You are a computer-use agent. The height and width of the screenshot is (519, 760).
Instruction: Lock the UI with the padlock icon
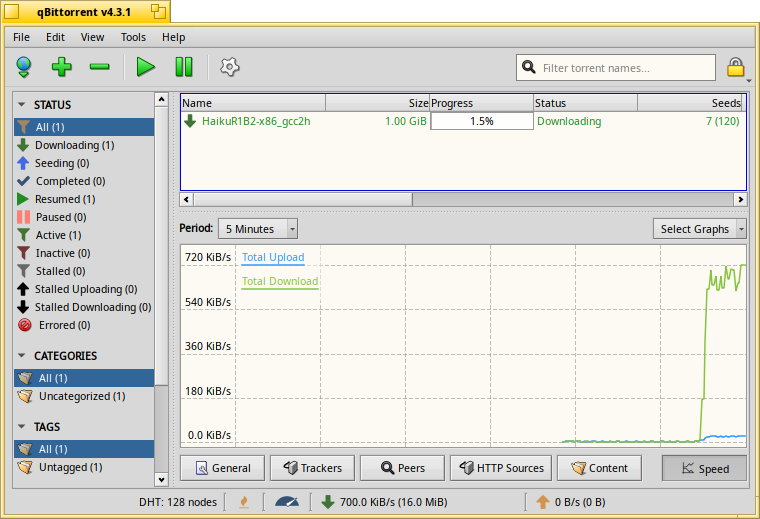735,67
